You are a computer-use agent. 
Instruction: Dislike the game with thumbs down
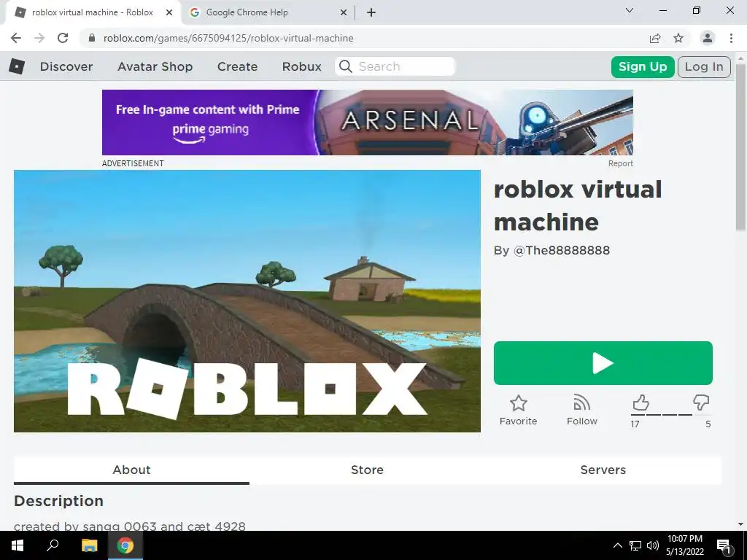[x=701, y=402]
